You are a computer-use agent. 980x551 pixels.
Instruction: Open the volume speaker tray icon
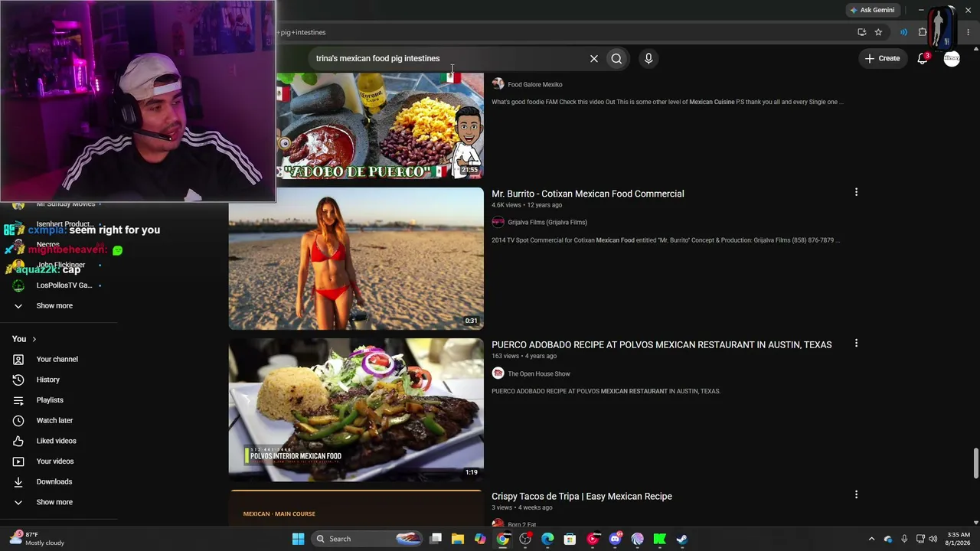click(933, 539)
